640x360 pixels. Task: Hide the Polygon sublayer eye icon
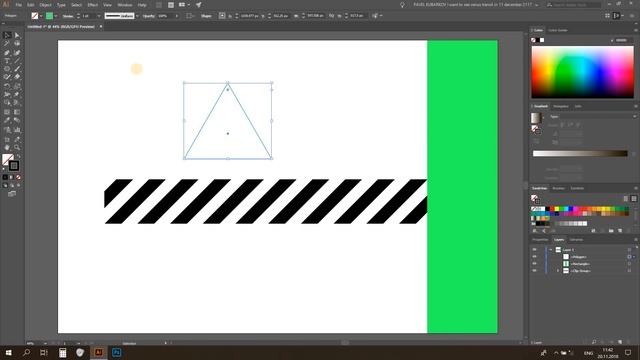coord(534,257)
